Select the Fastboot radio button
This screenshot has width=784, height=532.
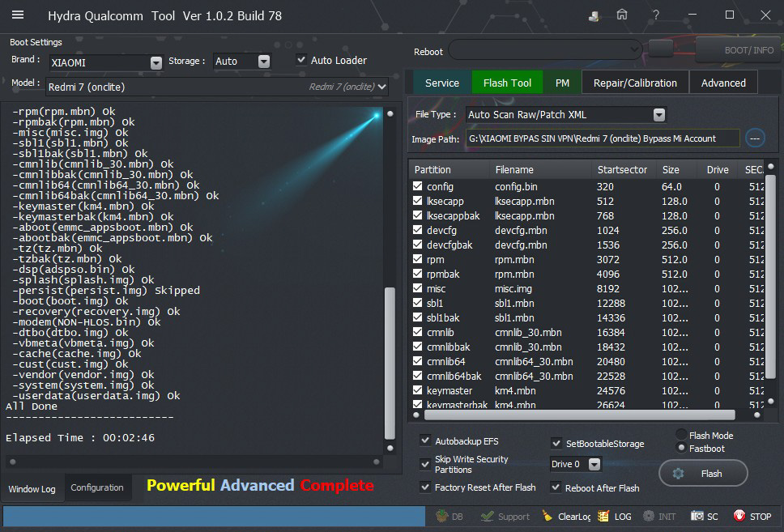click(681, 448)
